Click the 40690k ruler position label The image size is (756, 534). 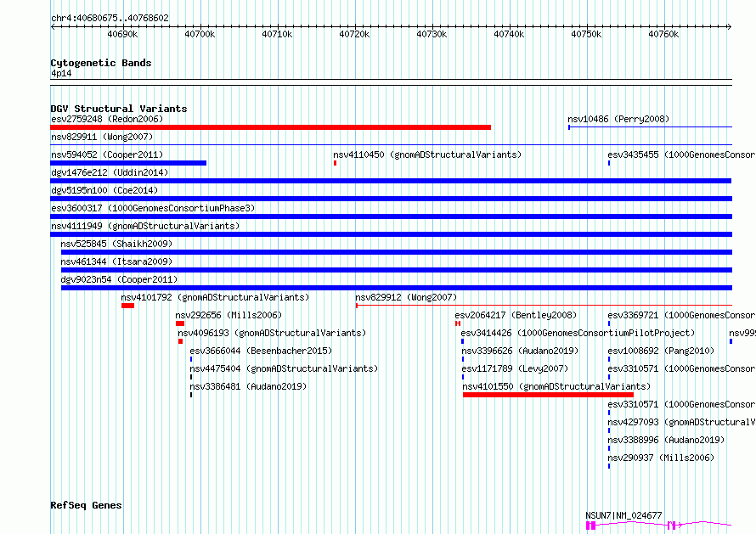122,34
